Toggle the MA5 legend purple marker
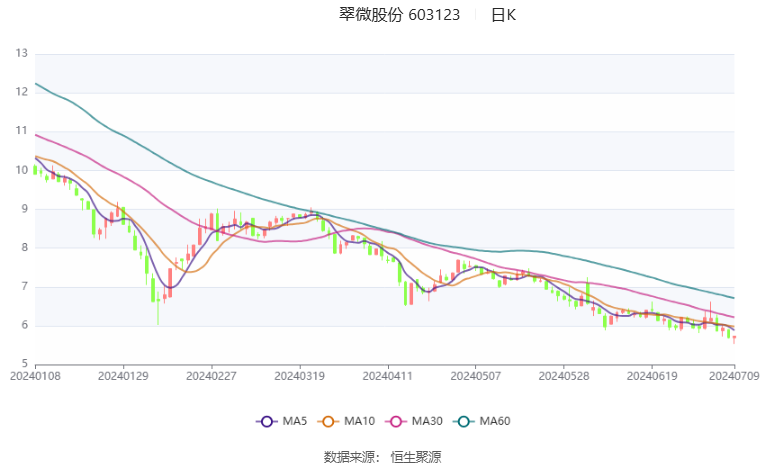 tap(266, 422)
